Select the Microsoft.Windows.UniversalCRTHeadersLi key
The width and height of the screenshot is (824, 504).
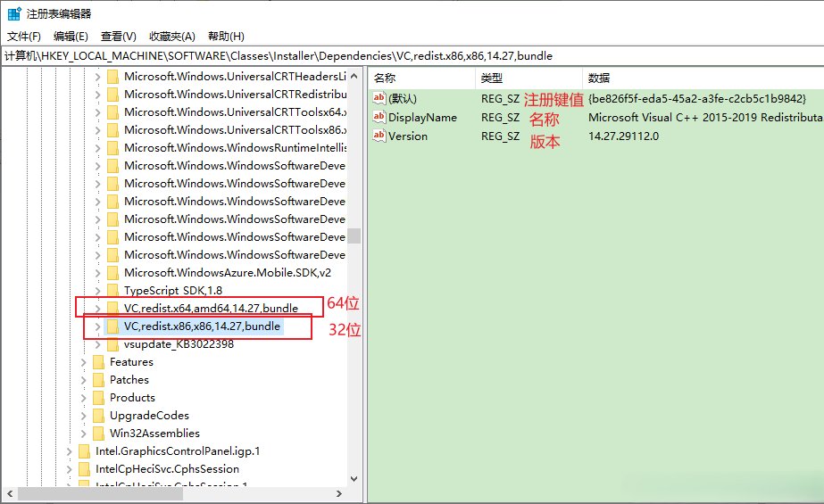tap(235, 77)
